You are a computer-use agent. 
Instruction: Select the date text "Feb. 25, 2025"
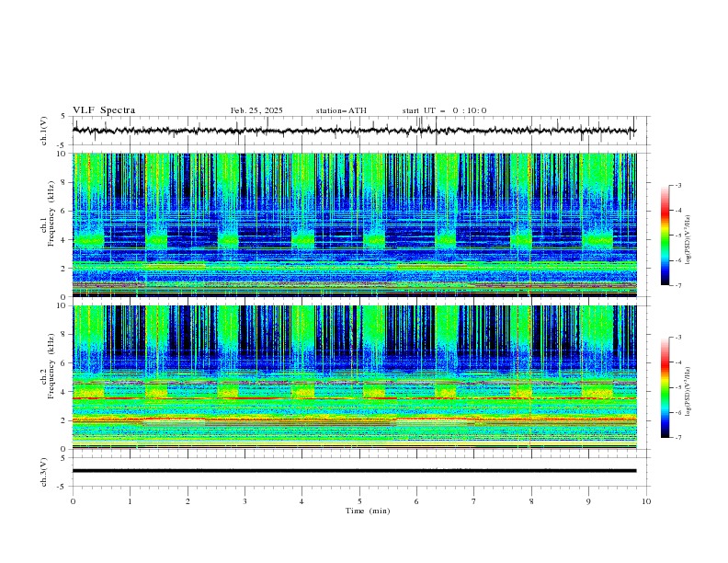pyautogui.click(x=256, y=110)
